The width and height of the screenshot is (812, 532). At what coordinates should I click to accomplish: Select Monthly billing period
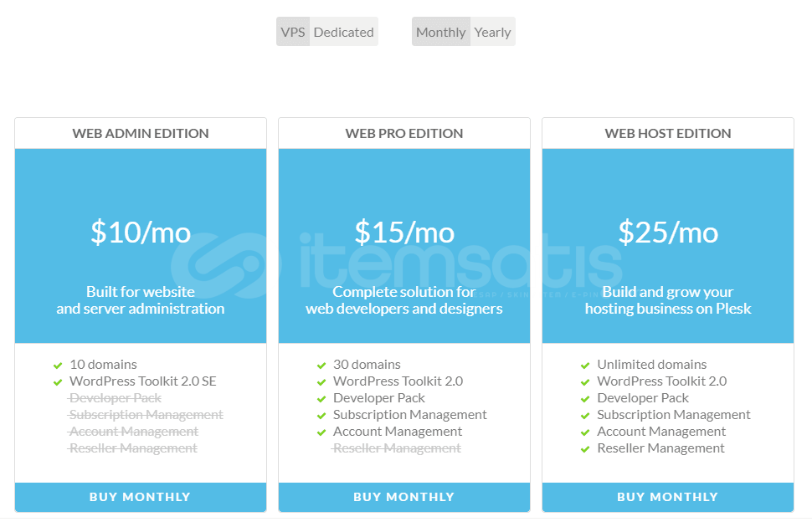point(441,32)
